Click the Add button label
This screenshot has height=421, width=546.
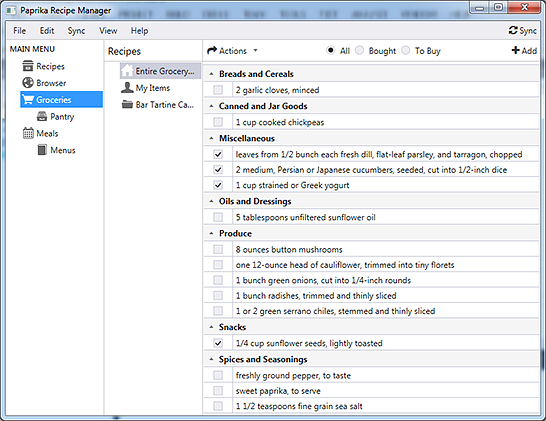529,50
